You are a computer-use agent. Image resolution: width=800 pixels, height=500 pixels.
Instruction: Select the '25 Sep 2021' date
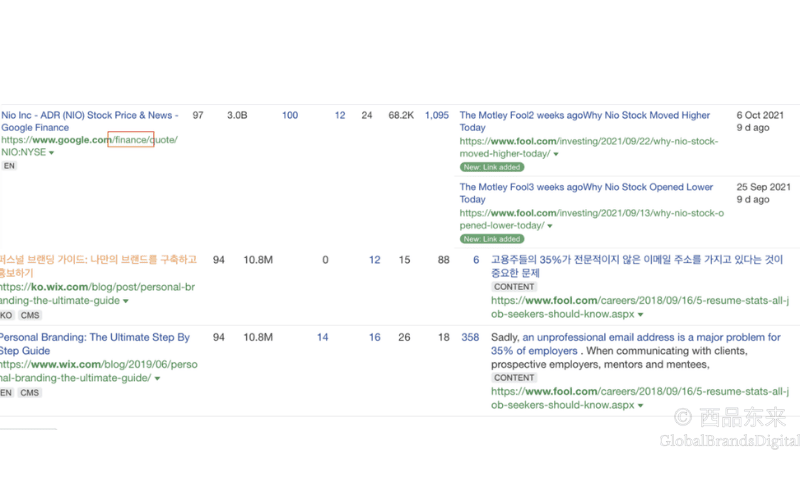click(x=763, y=187)
